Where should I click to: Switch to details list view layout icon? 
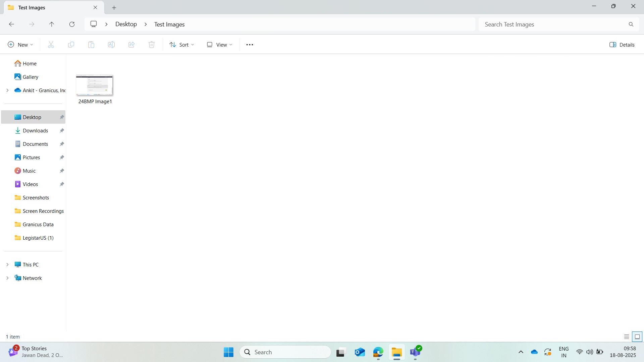tap(626, 337)
